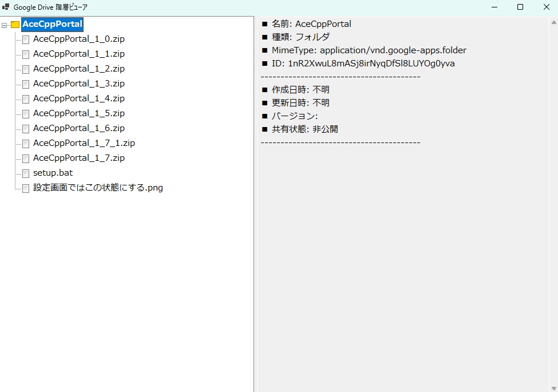Image resolution: width=558 pixels, height=392 pixels.
Task: Click the file icon beside setup.bat
Action: point(26,174)
